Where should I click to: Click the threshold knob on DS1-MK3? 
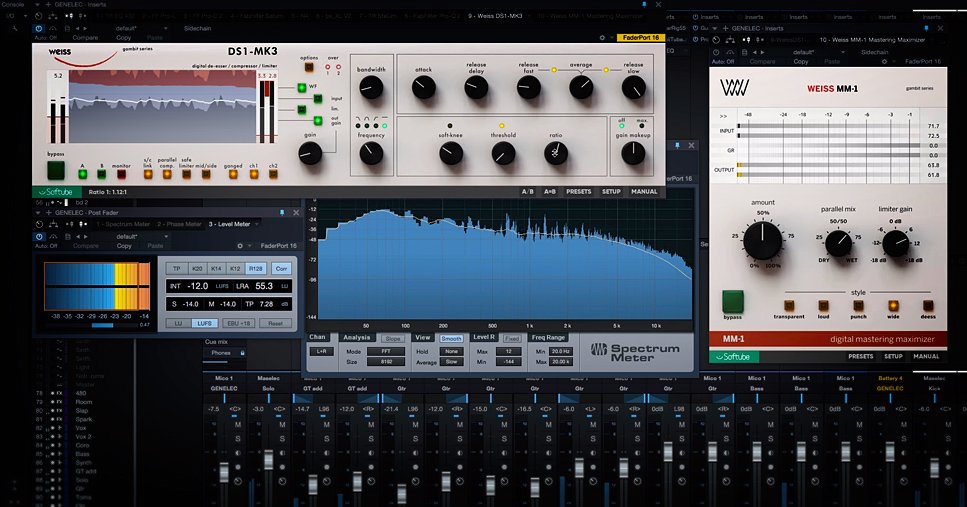(502, 153)
